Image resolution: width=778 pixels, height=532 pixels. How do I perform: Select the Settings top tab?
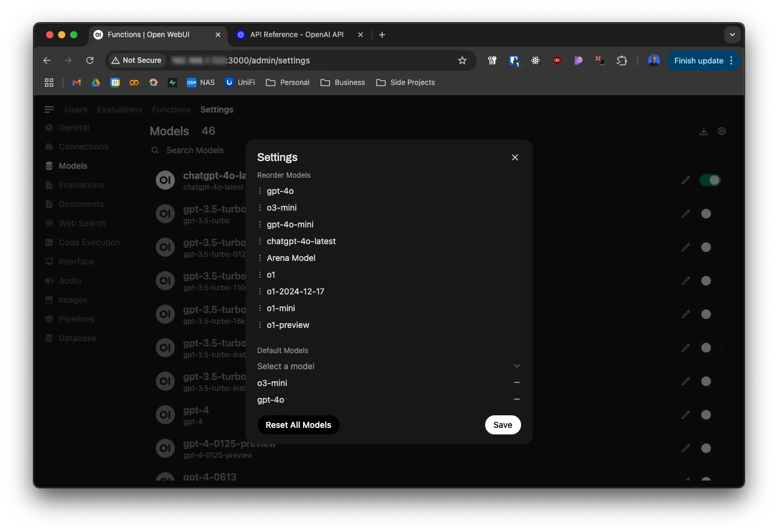point(217,110)
